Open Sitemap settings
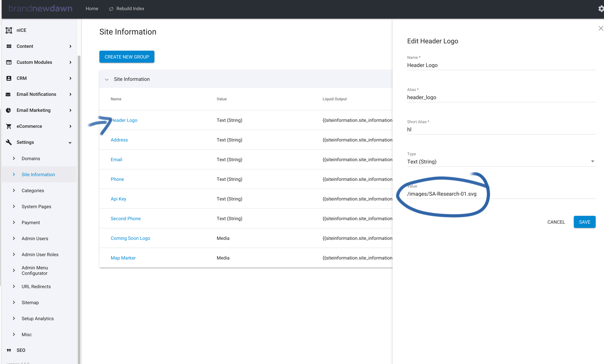Image resolution: width=604 pixels, height=364 pixels. point(30,302)
